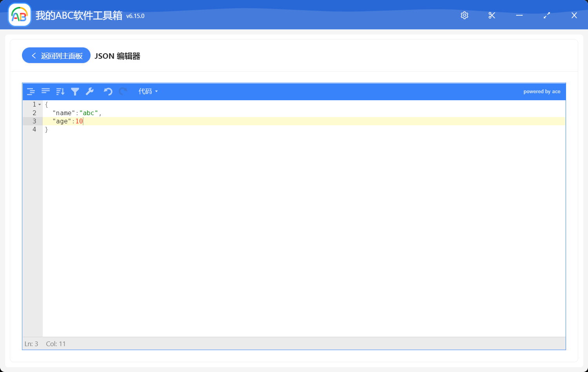Click the powered by ace link

point(542,92)
